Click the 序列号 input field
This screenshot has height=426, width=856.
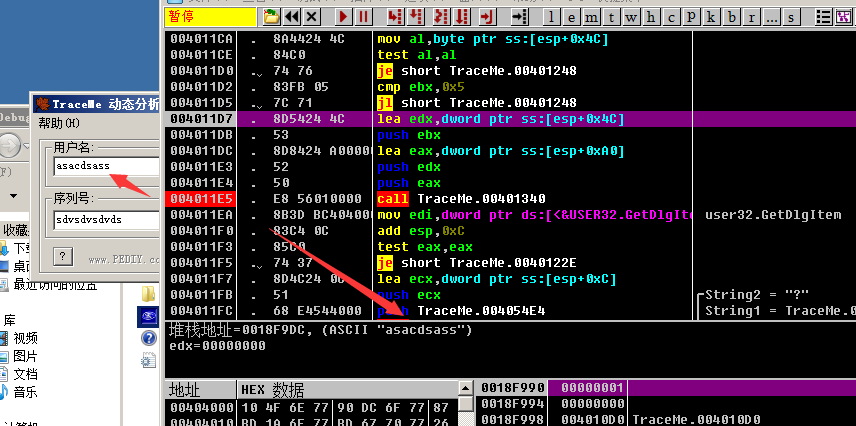coord(106,220)
